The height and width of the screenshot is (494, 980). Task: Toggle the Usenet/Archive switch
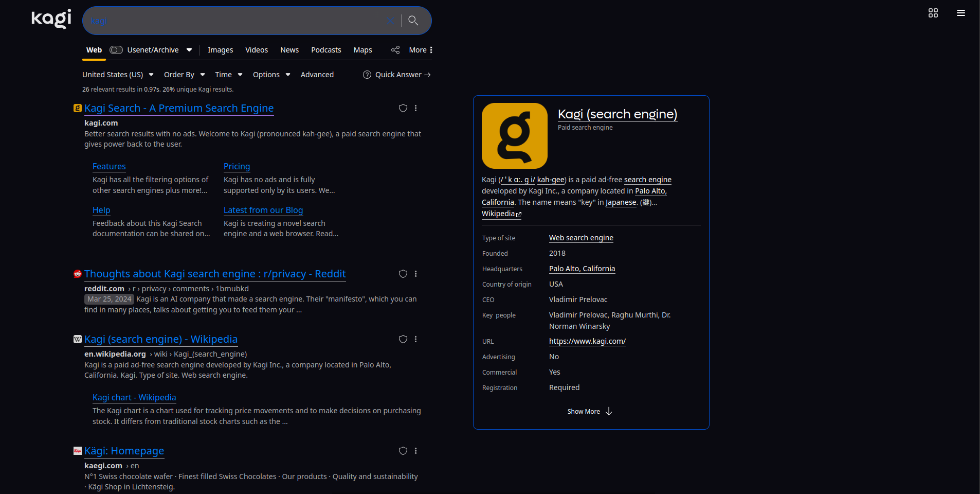pos(116,50)
